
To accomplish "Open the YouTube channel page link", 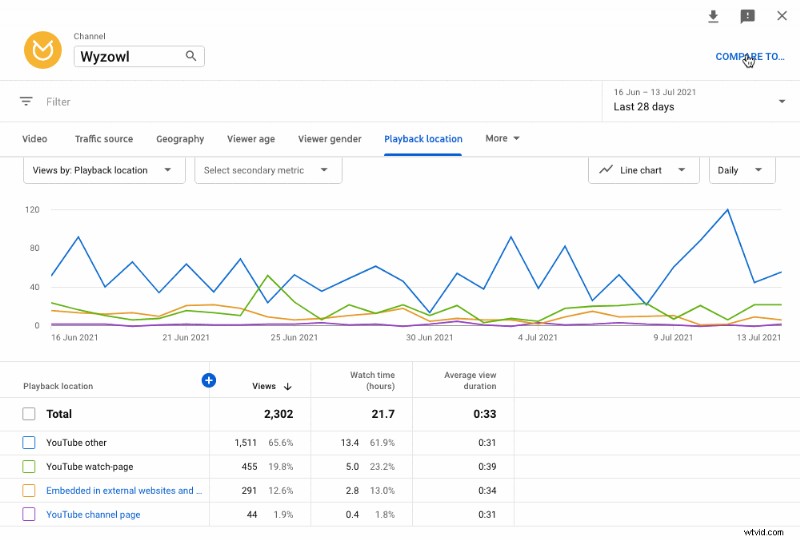I will (93, 514).
